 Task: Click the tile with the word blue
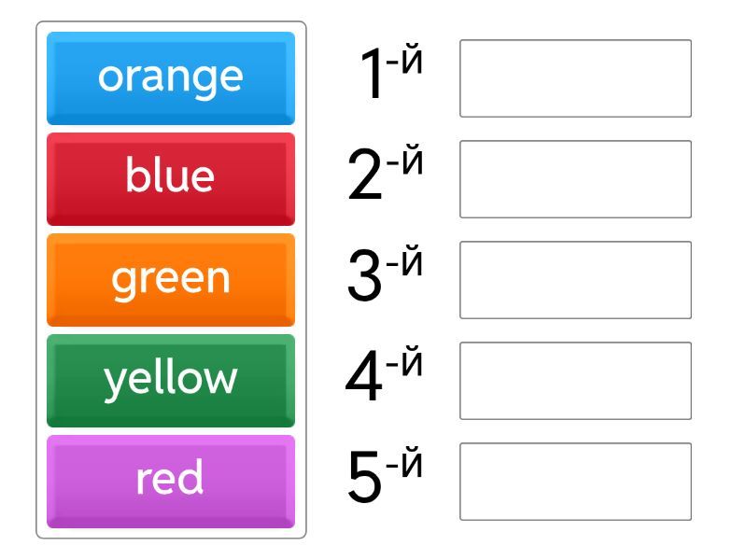(170, 178)
